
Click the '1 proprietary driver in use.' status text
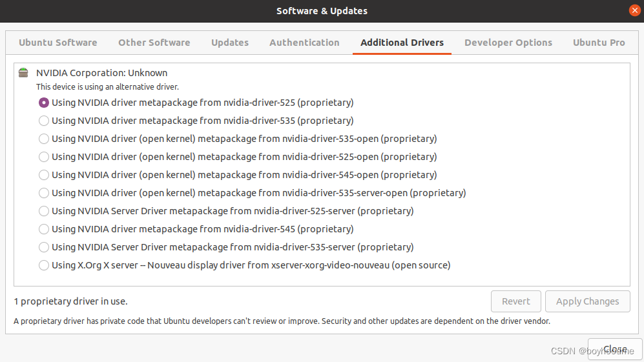pyautogui.click(x=70, y=301)
